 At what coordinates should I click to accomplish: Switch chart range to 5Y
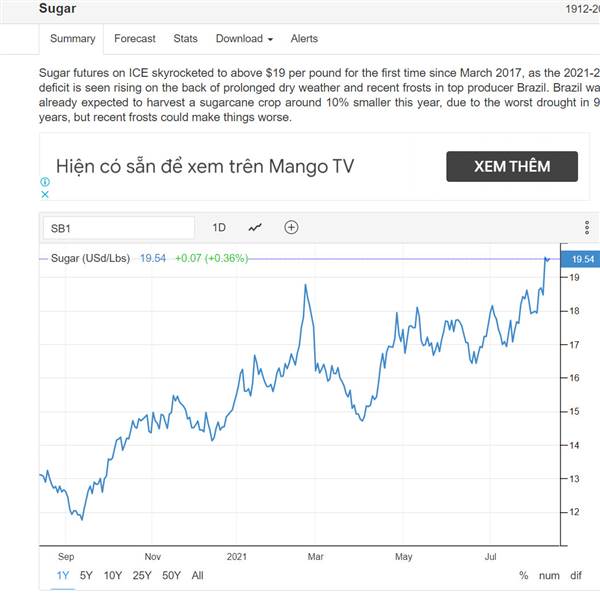click(86, 576)
